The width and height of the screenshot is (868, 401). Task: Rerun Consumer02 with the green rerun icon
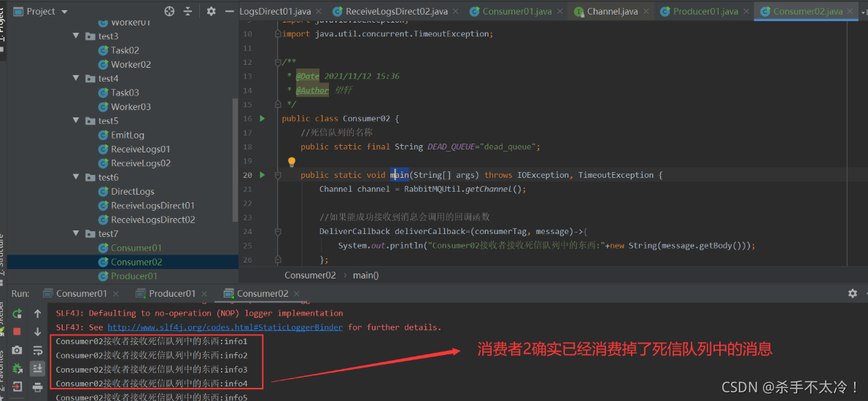click(x=18, y=314)
